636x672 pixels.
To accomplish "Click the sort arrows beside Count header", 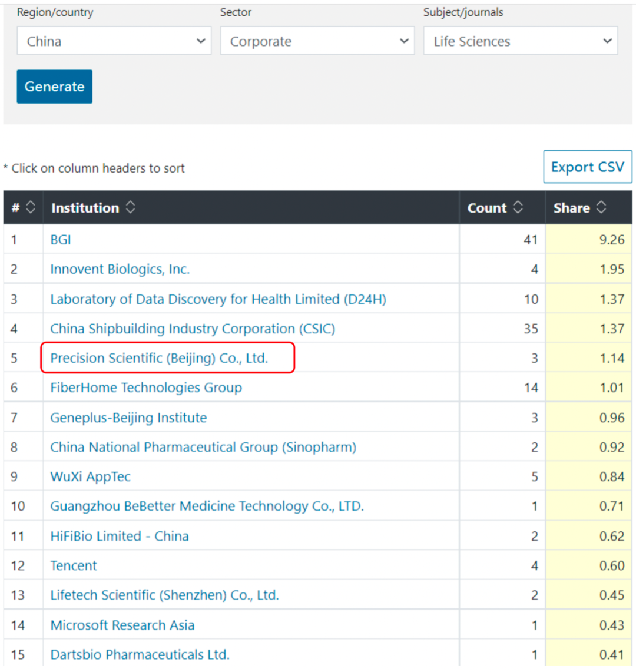I will [x=518, y=207].
